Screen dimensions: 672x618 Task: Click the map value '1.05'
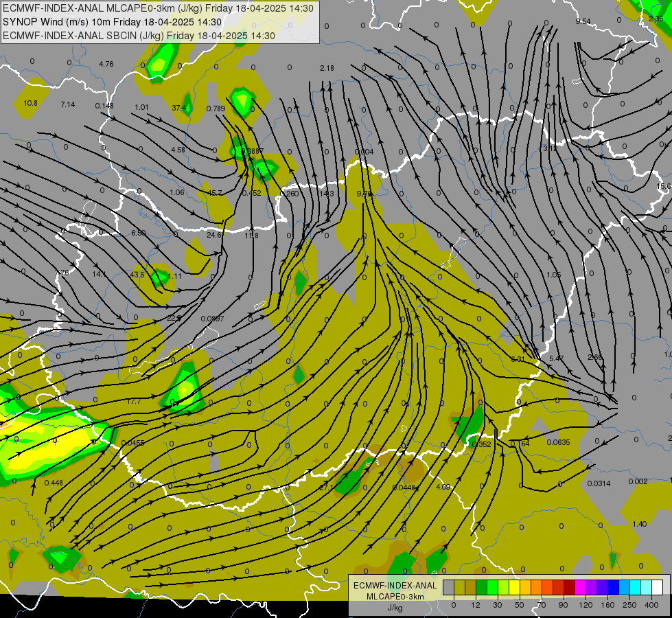click(554, 275)
